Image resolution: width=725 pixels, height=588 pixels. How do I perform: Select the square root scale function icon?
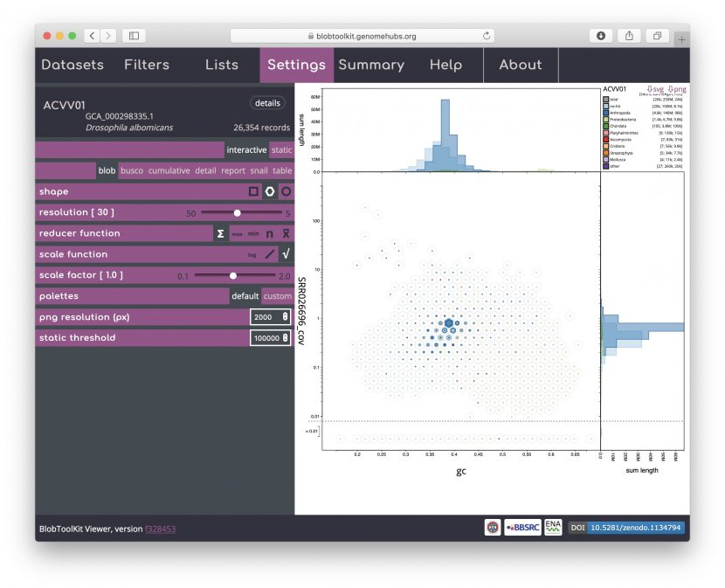click(x=285, y=254)
